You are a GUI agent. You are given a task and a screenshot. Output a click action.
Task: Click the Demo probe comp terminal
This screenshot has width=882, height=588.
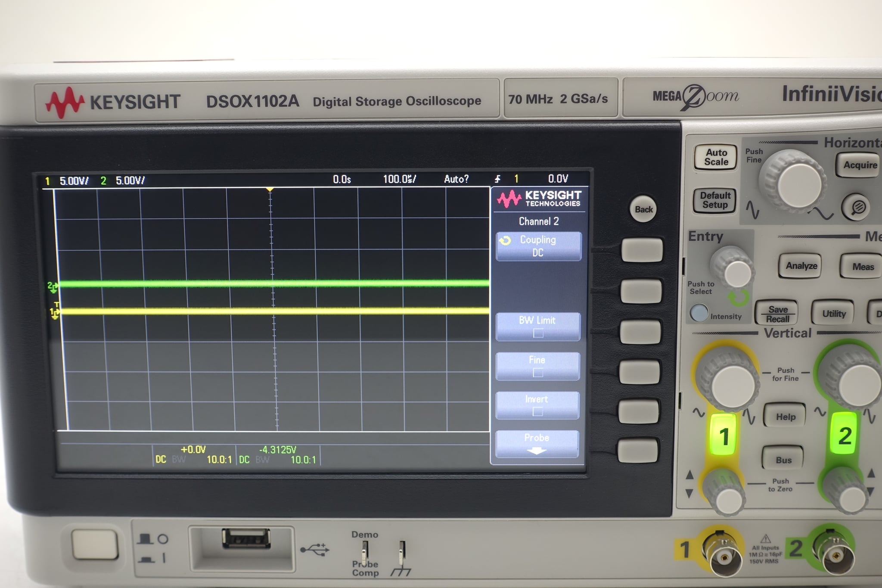click(x=364, y=552)
